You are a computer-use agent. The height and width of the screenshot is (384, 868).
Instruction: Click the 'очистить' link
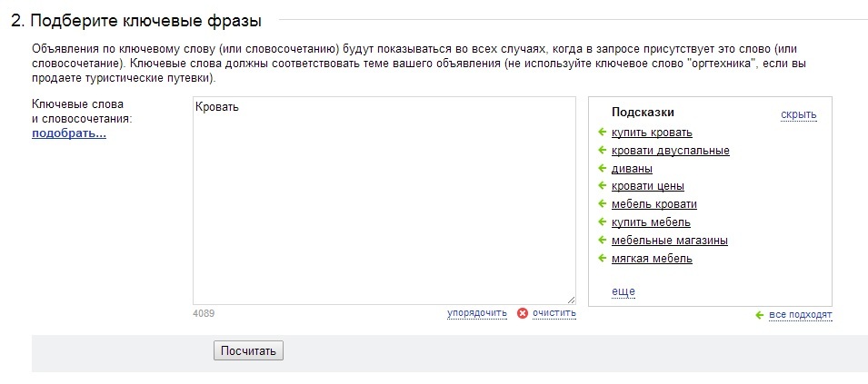pyautogui.click(x=554, y=313)
